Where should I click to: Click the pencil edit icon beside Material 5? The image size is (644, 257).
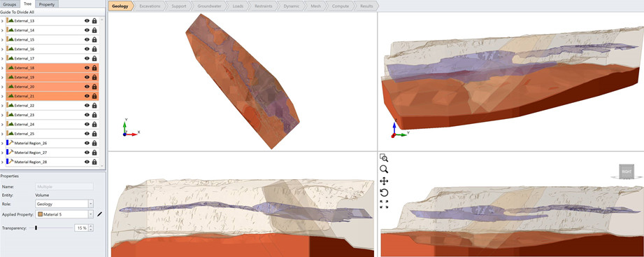(x=99, y=214)
